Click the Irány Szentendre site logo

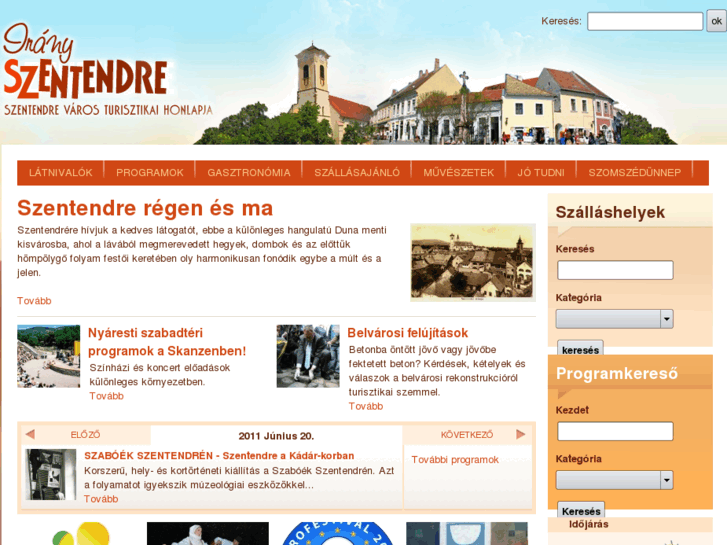click(x=108, y=70)
